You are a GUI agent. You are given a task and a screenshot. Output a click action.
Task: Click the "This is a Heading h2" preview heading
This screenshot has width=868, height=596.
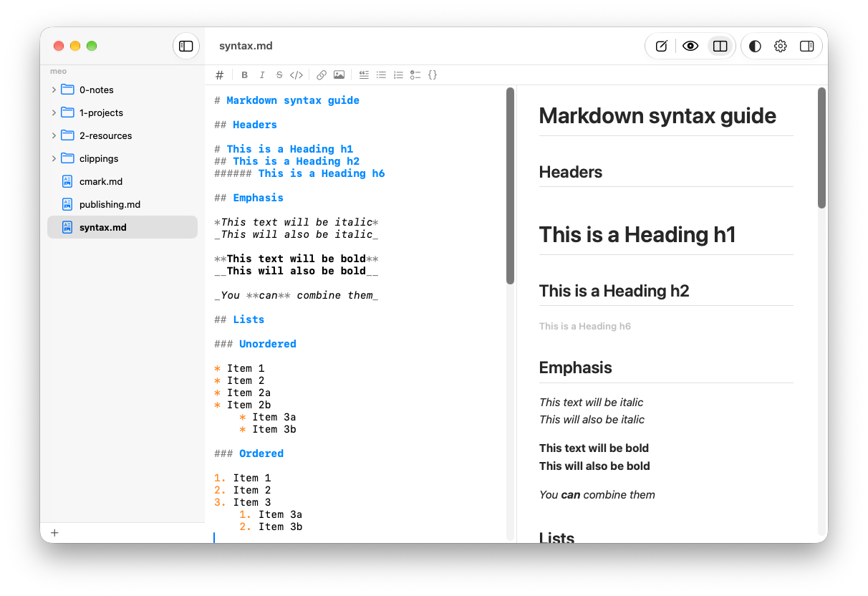(614, 291)
